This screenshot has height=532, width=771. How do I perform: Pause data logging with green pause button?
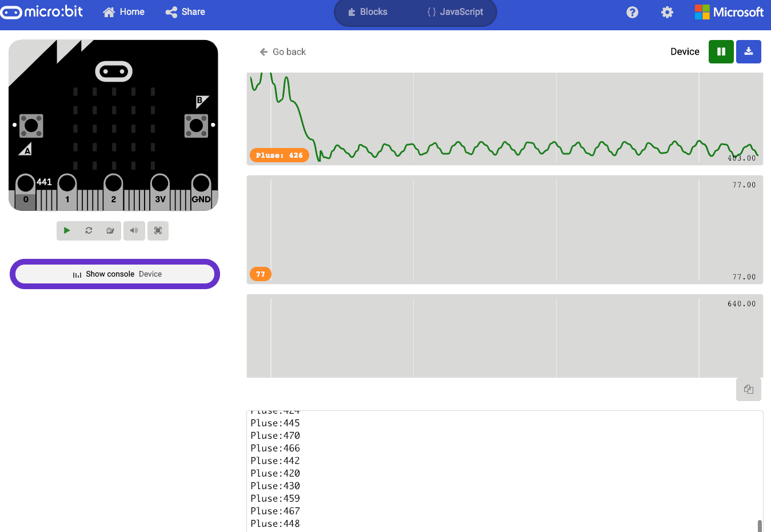(x=721, y=51)
